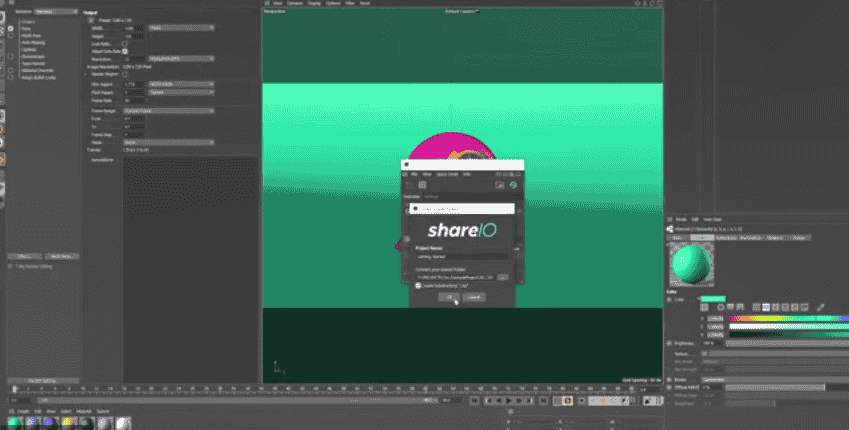Image resolution: width=849 pixels, height=430 pixels.
Task: Select the white material thumbnail in manager
Action: [124, 423]
